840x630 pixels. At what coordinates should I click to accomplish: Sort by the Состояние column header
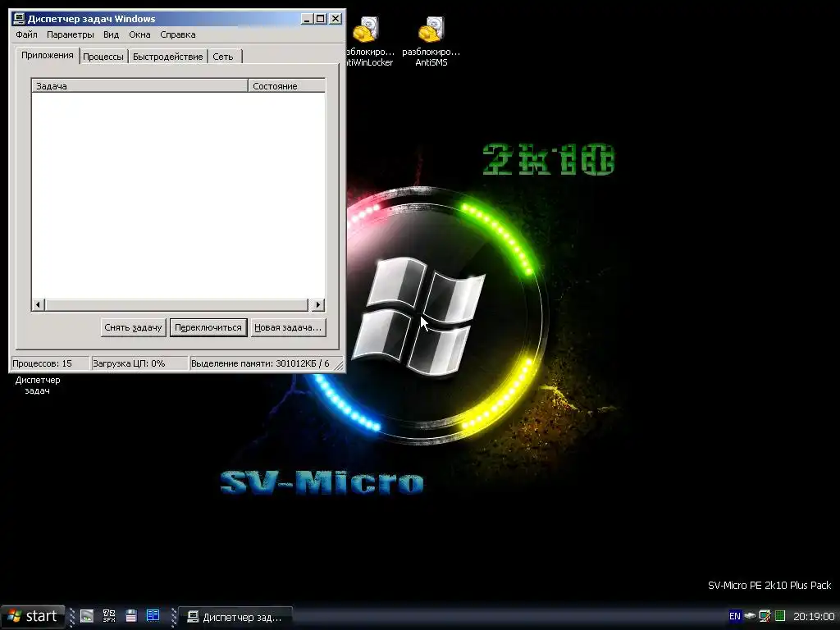(286, 85)
